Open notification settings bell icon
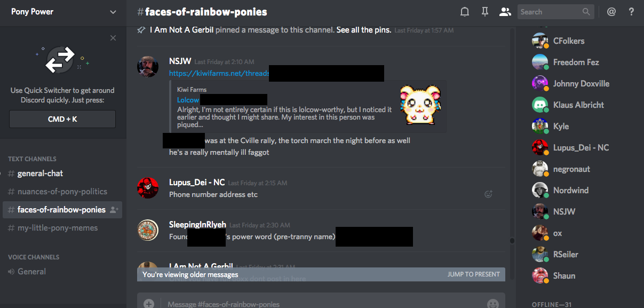 465,12
